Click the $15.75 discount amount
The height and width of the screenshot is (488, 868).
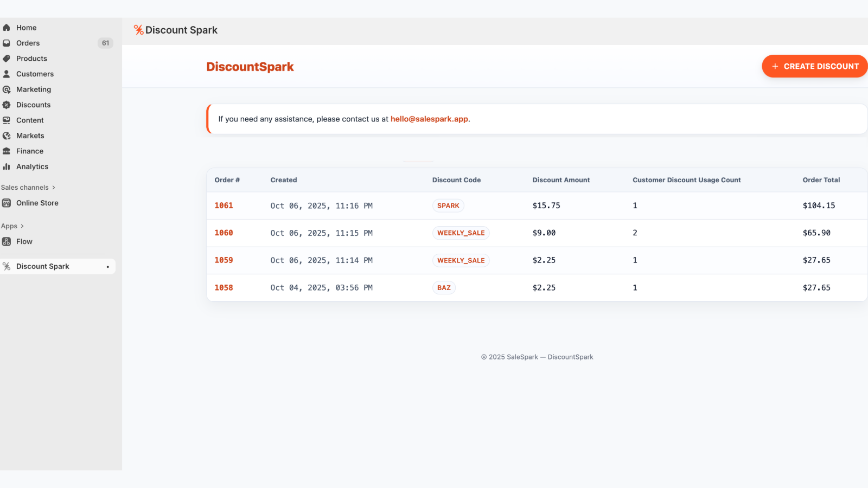click(546, 206)
